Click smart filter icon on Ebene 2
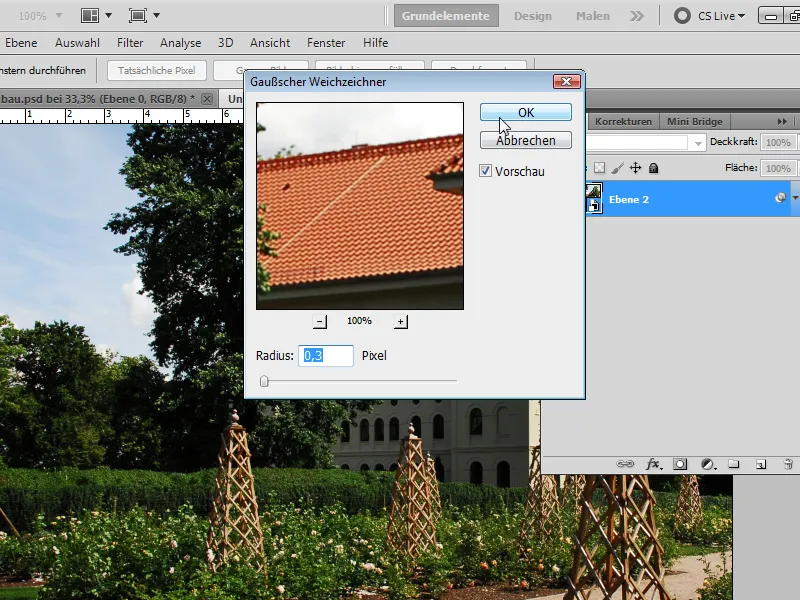This screenshot has width=800, height=600. [x=780, y=198]
